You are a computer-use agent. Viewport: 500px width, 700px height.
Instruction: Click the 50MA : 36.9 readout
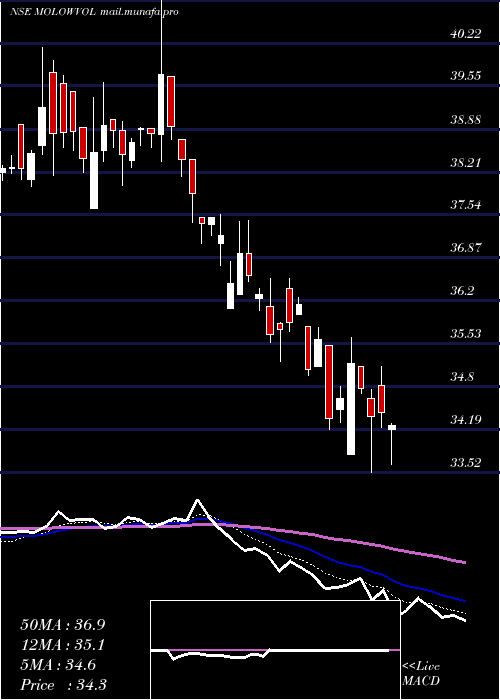coord(63,625)
